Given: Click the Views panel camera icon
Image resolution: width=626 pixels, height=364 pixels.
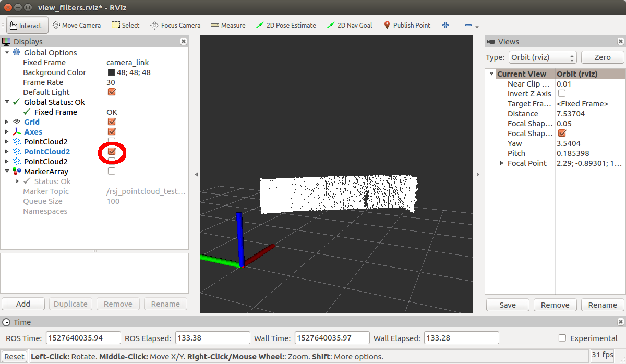Looking at the screenshot, I should point(490,42).
